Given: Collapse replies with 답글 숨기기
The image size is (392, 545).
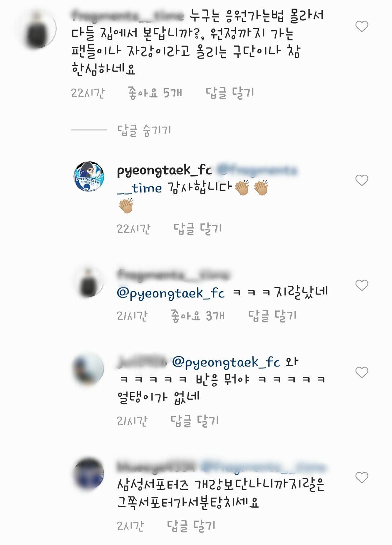Looking at the screenshot, I should coord(144,130).
